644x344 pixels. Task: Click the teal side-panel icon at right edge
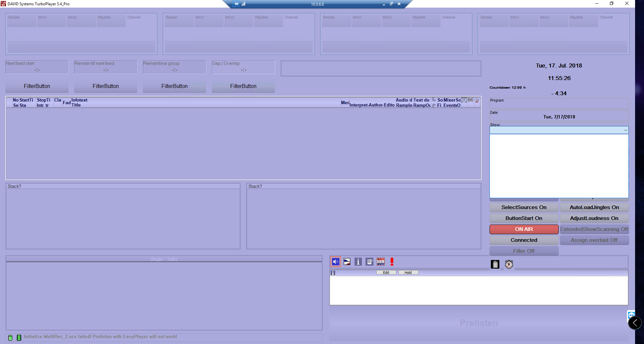pos(631,315)
